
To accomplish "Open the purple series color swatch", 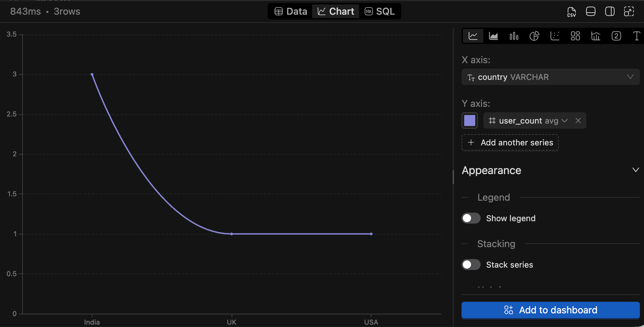I will click(469, 121).
